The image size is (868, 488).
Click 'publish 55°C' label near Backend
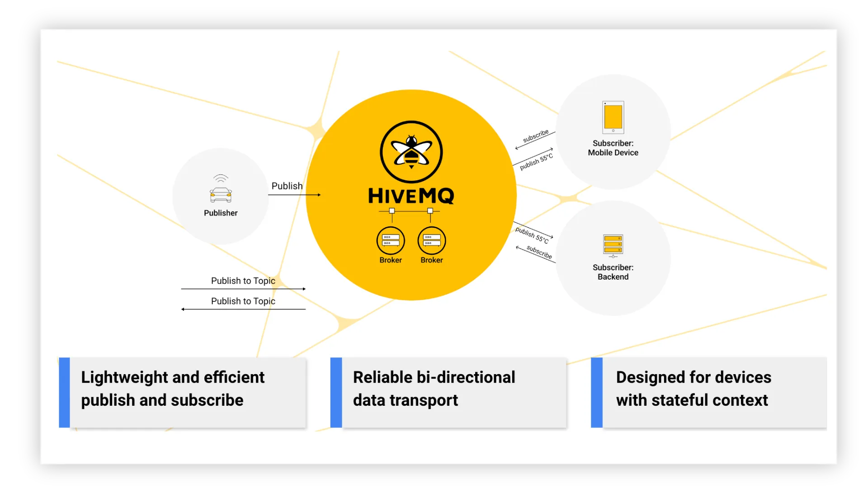point(532,235)
